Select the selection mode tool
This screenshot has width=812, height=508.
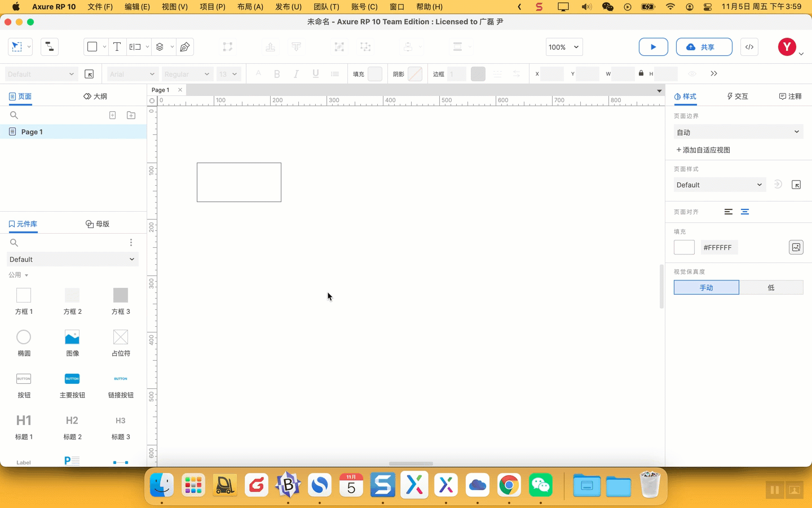pos(17,47)
